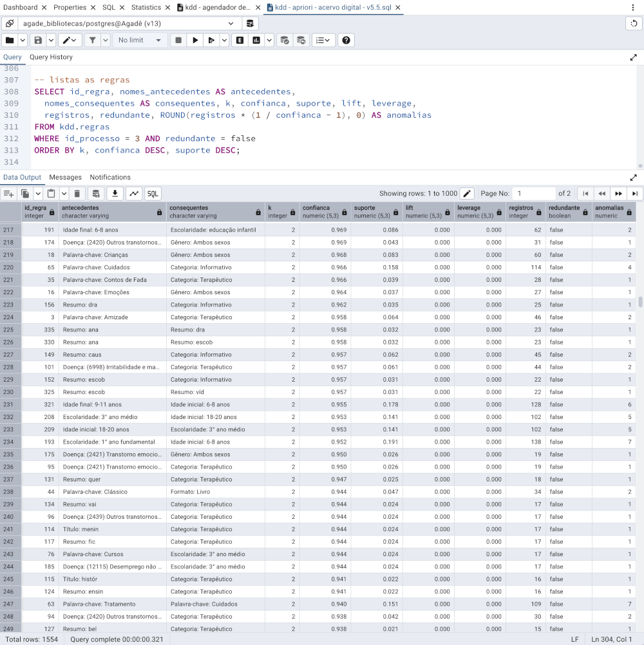Expand the Explain options dropdown arrow
Viewport: 644px width, 645px height.
click(x=269, y=40)
